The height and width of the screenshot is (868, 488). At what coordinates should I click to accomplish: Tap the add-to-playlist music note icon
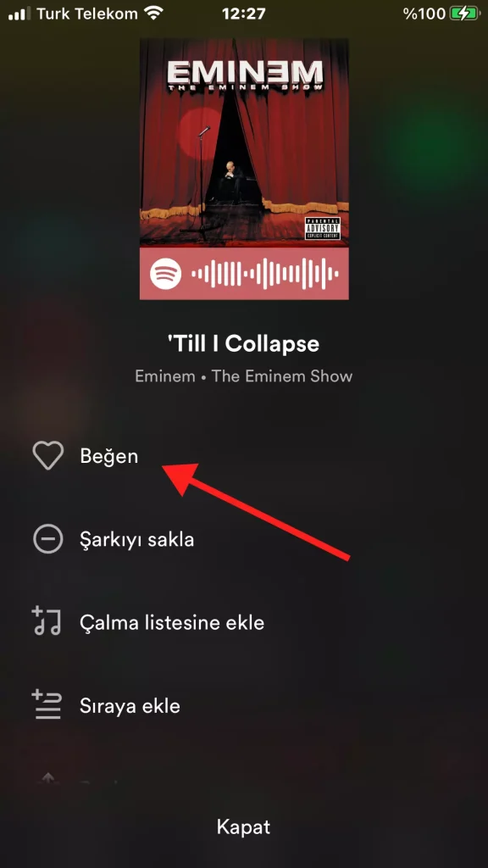pos(47,620)
